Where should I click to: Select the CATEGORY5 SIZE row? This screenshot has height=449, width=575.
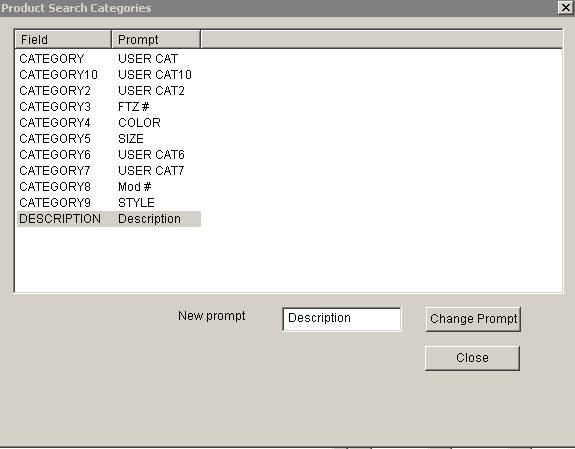[x=109, y=139]
